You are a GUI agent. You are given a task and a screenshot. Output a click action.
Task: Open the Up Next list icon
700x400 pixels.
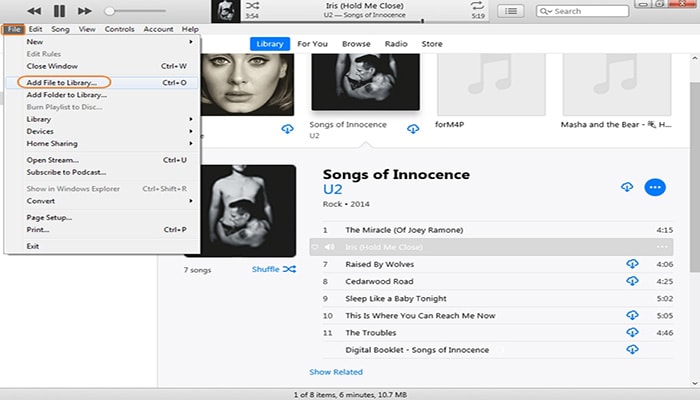click(x=511, y=11)
